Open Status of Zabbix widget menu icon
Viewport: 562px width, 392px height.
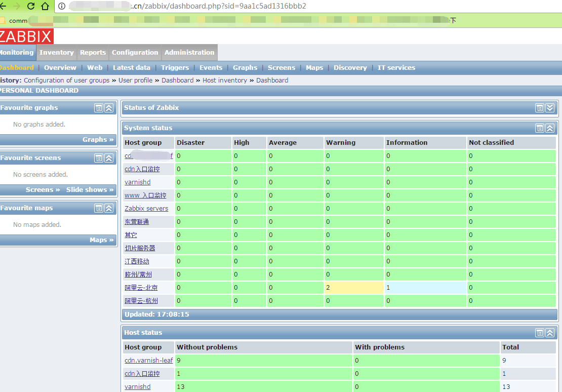(x=539, y=108)
